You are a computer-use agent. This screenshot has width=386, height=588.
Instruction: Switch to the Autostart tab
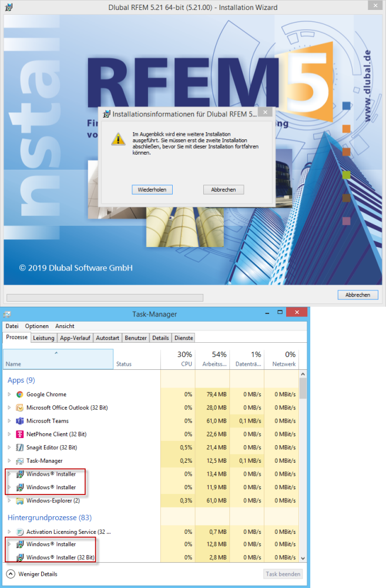coord(108,338)
